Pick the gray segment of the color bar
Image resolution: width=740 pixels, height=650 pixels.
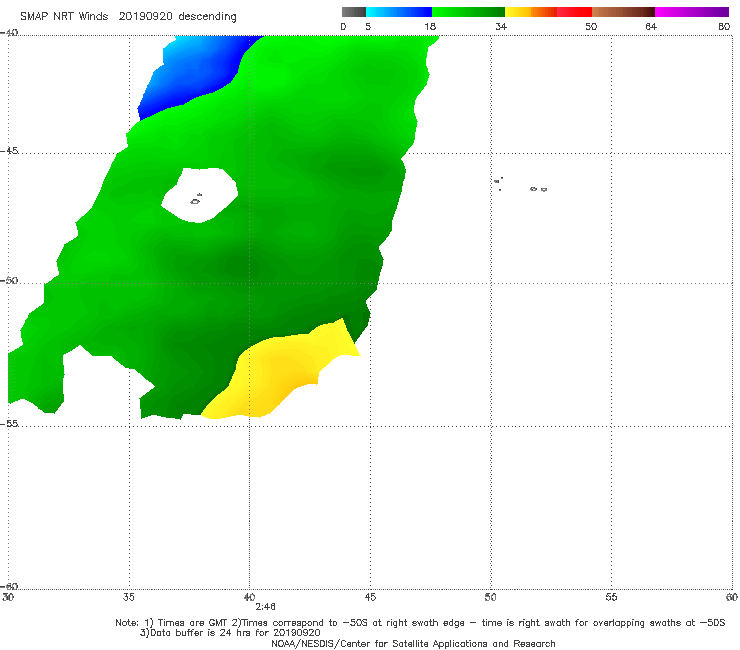pyautogui.click(x=353, y=12)
